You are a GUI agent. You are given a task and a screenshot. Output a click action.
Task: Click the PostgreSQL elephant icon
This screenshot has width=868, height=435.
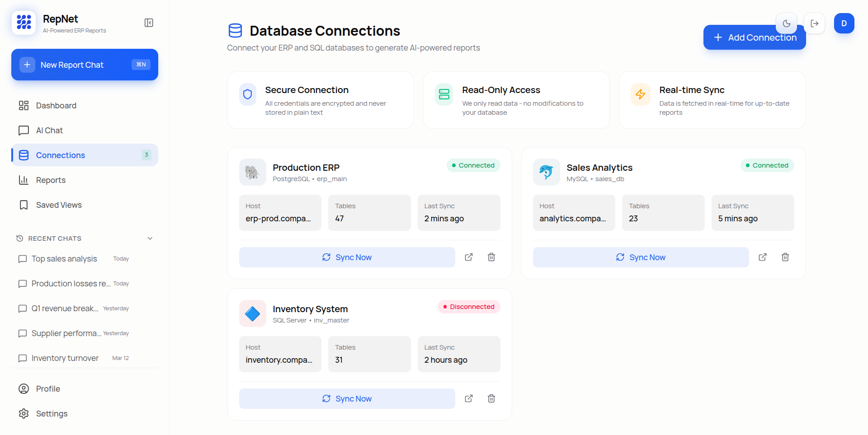coord(253,172)
